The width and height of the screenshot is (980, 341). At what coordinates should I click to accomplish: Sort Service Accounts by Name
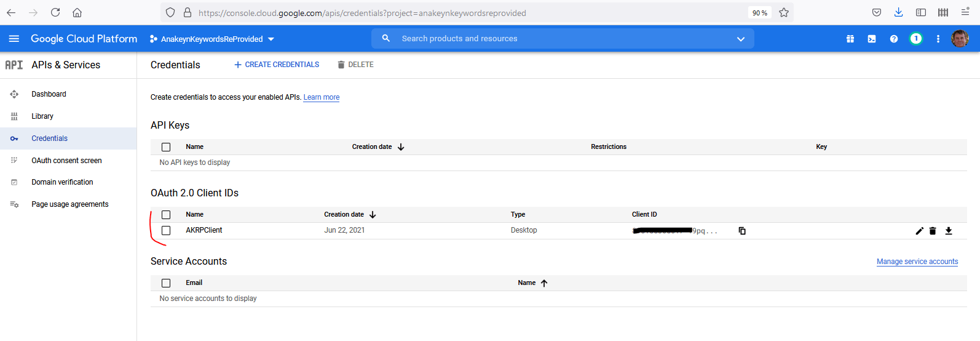click(x=532, y=283)
